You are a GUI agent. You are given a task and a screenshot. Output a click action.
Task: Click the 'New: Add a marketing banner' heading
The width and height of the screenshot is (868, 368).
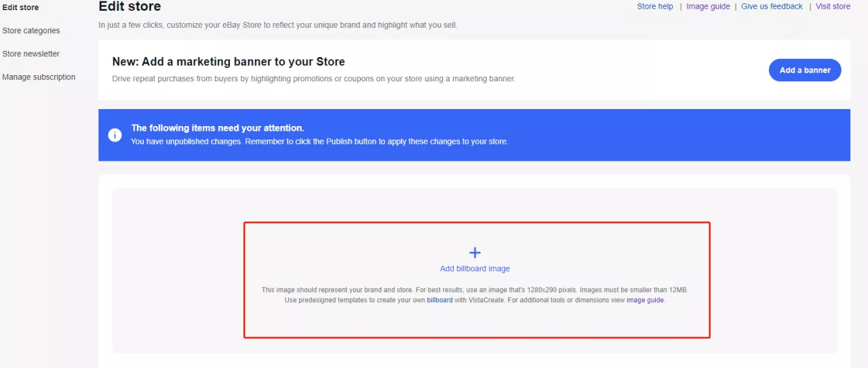pos(229,62)
